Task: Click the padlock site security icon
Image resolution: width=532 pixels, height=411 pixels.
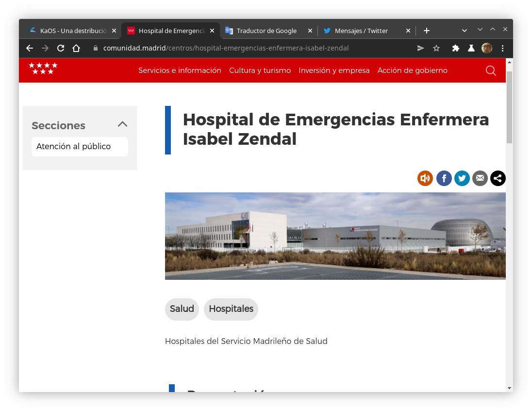Action: tap(96, 48)
